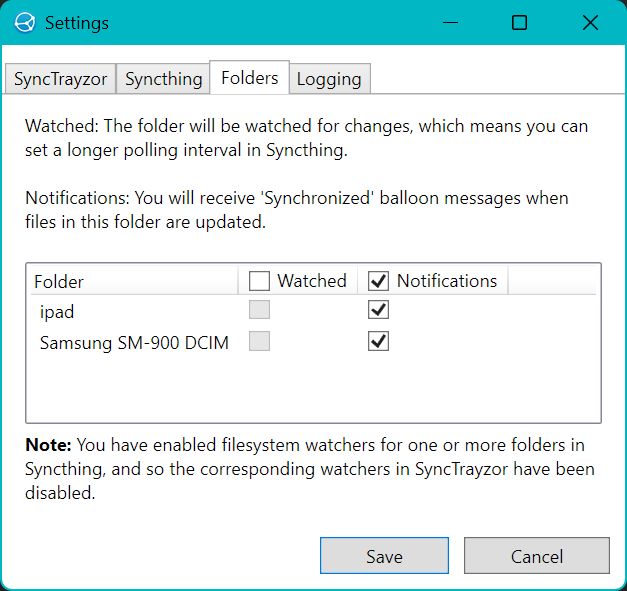627x591 pixels.
Task: Minimize the Settings window
Action: (x=450, y=22)
